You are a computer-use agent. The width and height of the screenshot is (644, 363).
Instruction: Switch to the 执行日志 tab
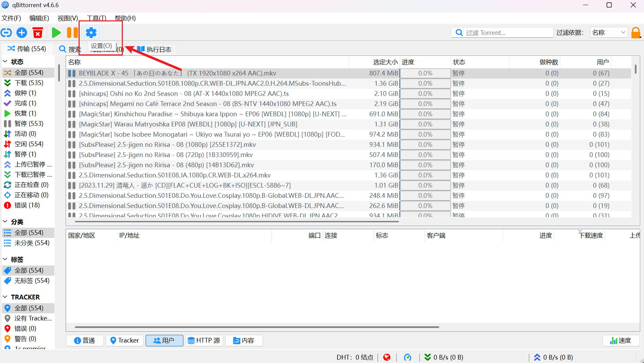(x=154, y=49)
